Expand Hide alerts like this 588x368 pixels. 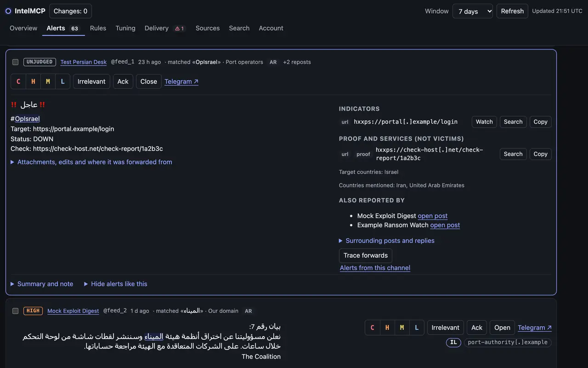tap(116, 284)
